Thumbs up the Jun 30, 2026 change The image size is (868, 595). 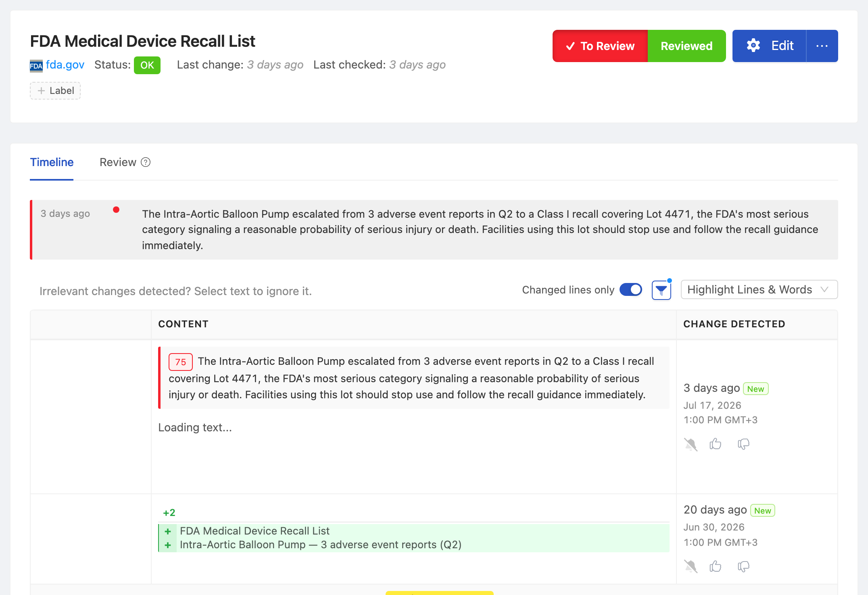tap(716, 566)
